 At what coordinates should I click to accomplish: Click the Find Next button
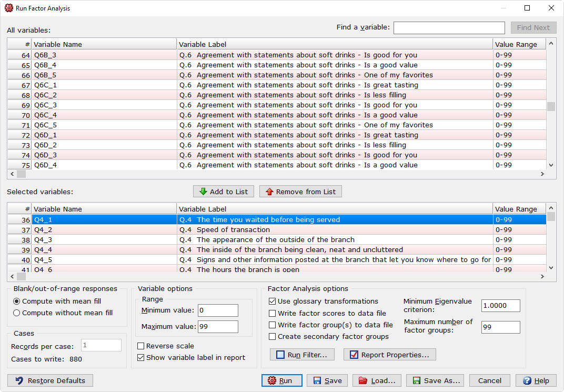pos(533,28)
